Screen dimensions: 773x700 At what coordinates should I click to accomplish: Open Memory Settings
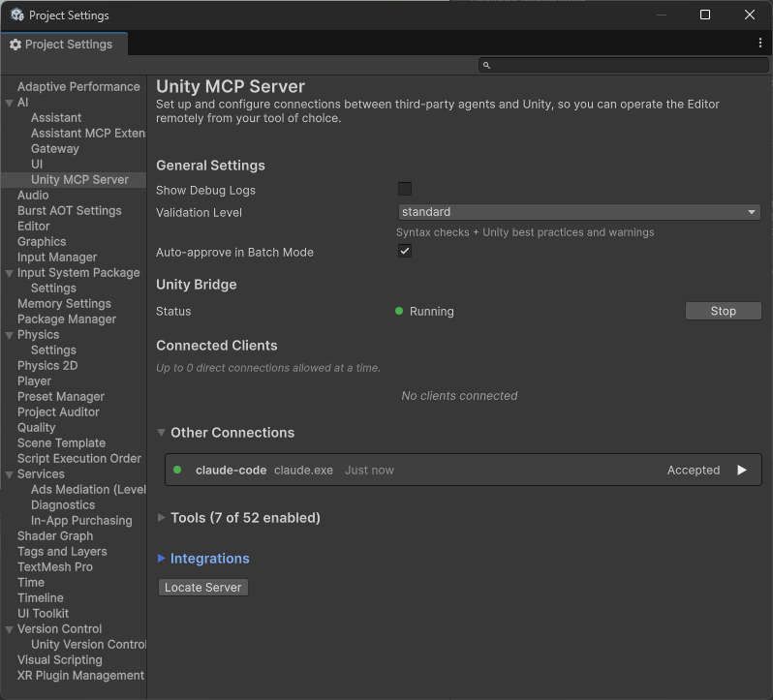coord(64,304)
